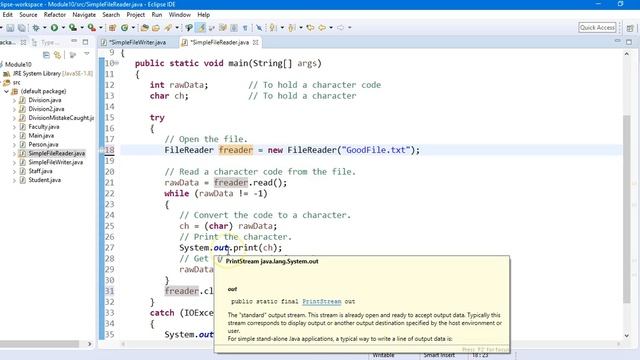Open the Navigate menu
640x360 pixels.
pos(84,15)
